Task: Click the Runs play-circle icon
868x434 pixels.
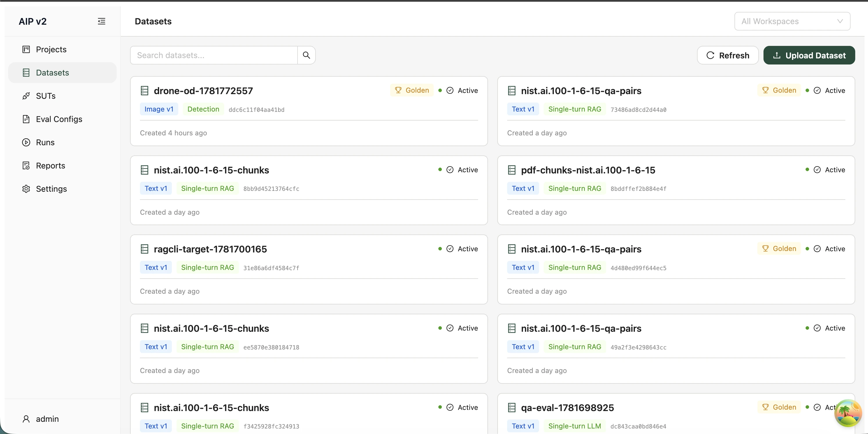Action: click(x=26, y=142)
